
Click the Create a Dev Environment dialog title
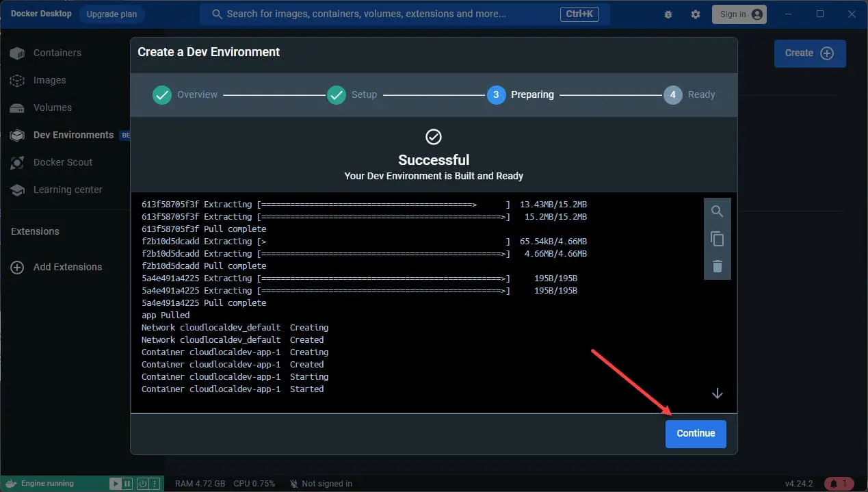(x=209, y=52)
